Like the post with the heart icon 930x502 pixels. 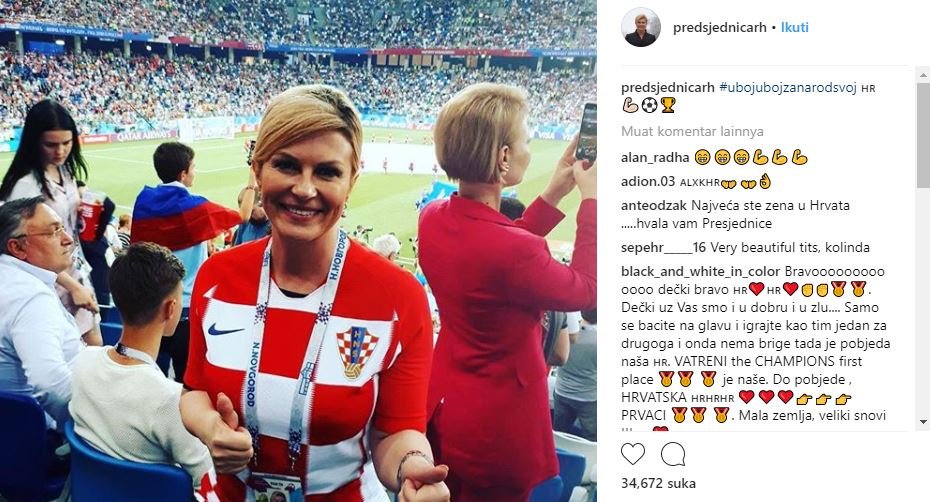click(x=633, y=454)
